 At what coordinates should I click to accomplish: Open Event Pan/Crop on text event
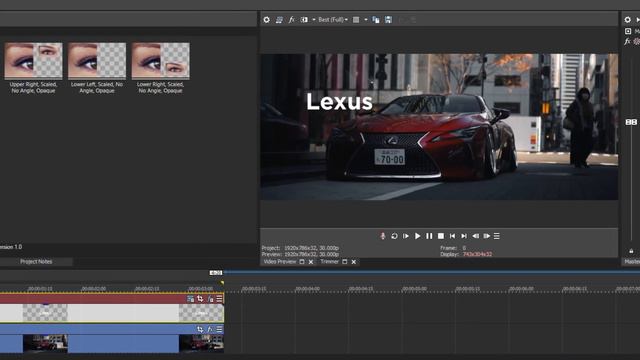pos(200,299)
